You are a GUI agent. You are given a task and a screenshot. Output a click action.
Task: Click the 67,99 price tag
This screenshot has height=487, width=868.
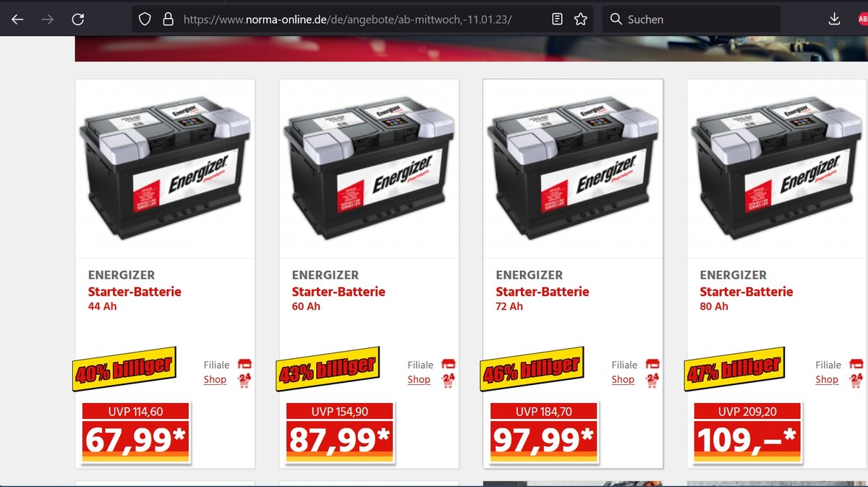point(135,432)
